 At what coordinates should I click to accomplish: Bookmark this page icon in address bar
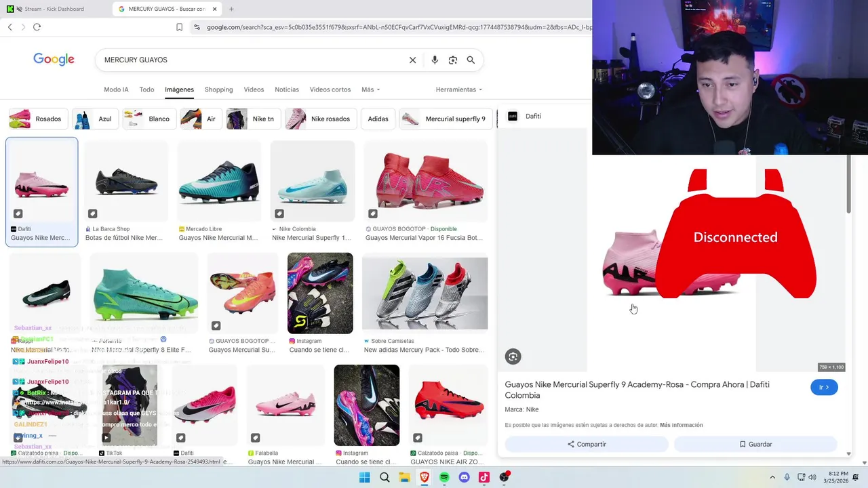click(179, 27)
